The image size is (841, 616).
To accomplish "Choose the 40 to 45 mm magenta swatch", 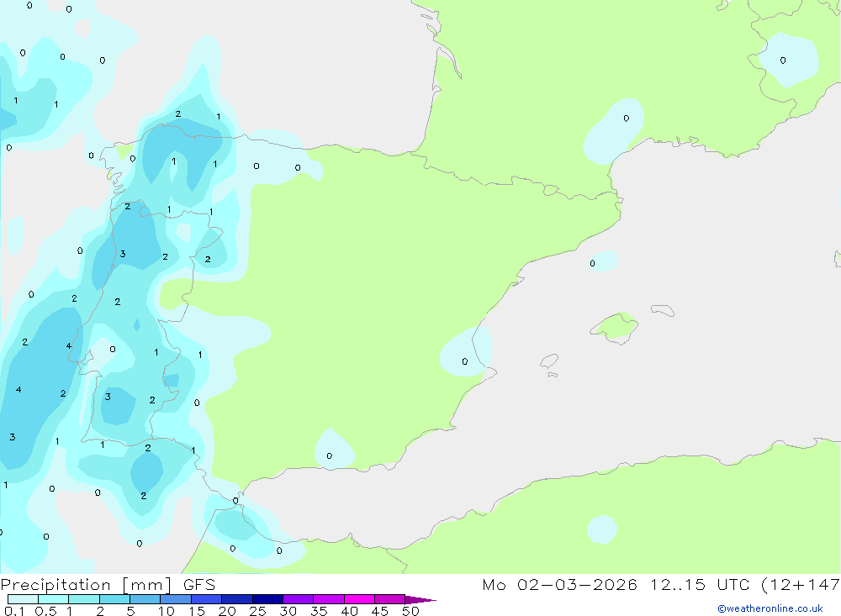I will 359,599.
